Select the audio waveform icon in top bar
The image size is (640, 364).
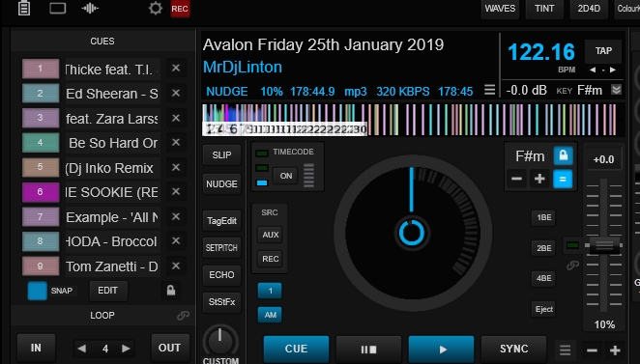pyautogui.click(x=90, y=8)
